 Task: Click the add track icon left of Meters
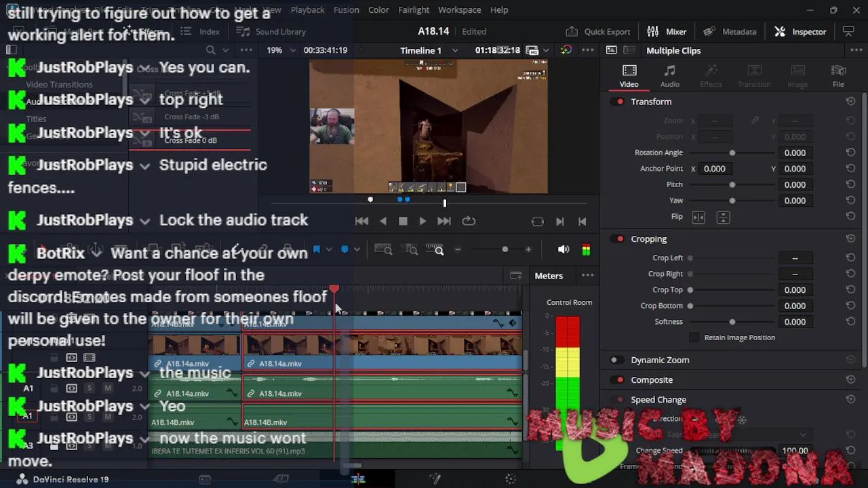click(x=516, y=276)
